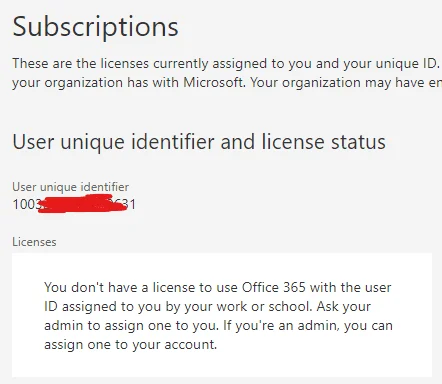442x384 pixels.
Task: Click the 'your organization has with Microsoft' line
Action: pos(128,82)
